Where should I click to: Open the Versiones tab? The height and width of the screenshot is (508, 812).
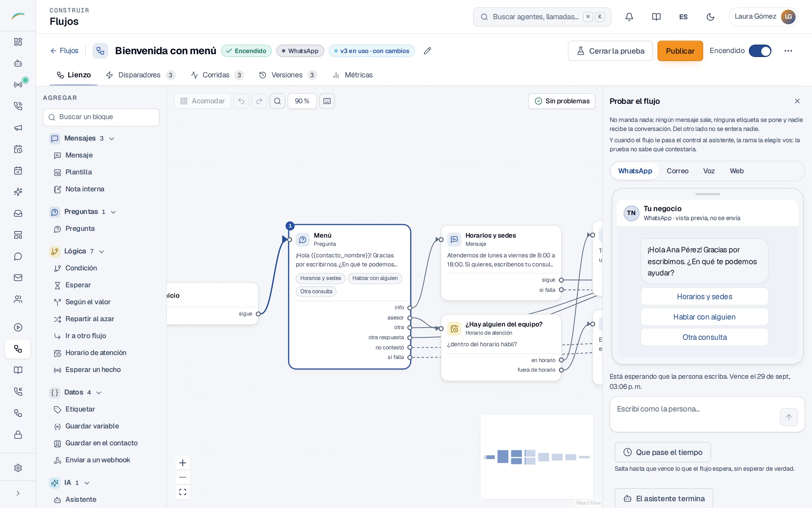(x=288, y=75)
